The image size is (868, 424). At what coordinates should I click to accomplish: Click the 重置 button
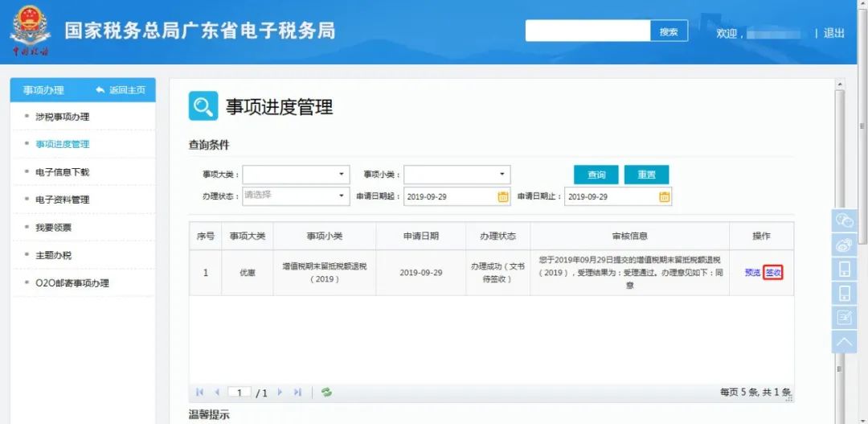(x=646, y=175)
